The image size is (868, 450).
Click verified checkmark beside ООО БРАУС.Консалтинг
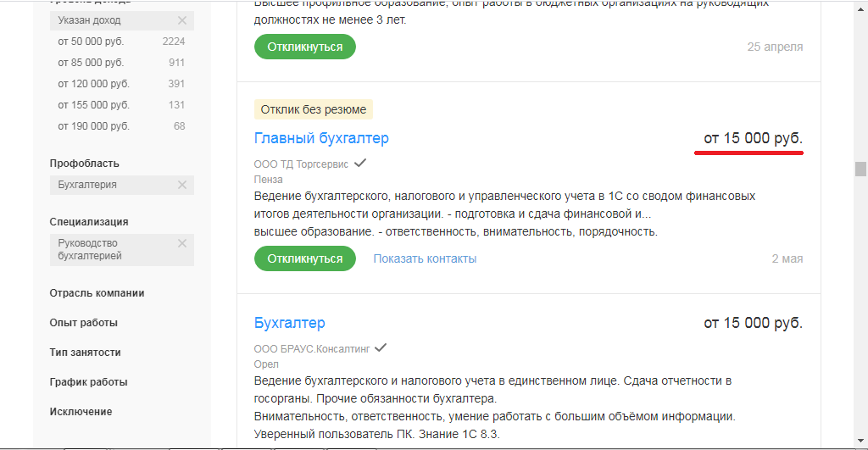coord(381,347)
